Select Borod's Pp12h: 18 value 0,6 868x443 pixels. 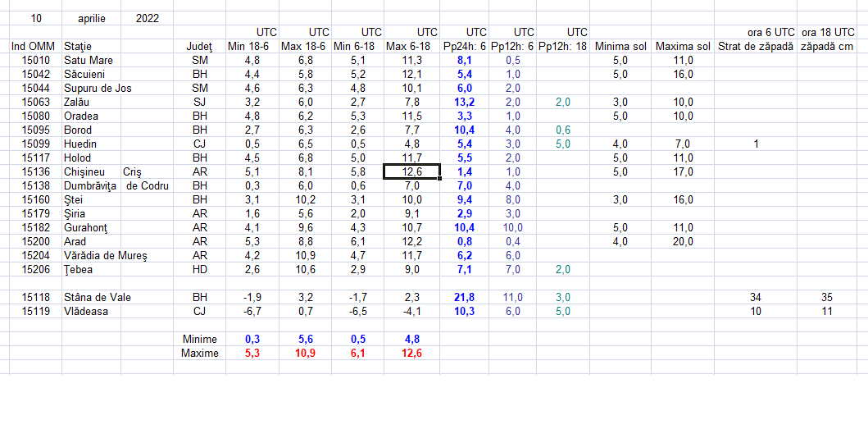pyautogui.click(x=563, y=130)
